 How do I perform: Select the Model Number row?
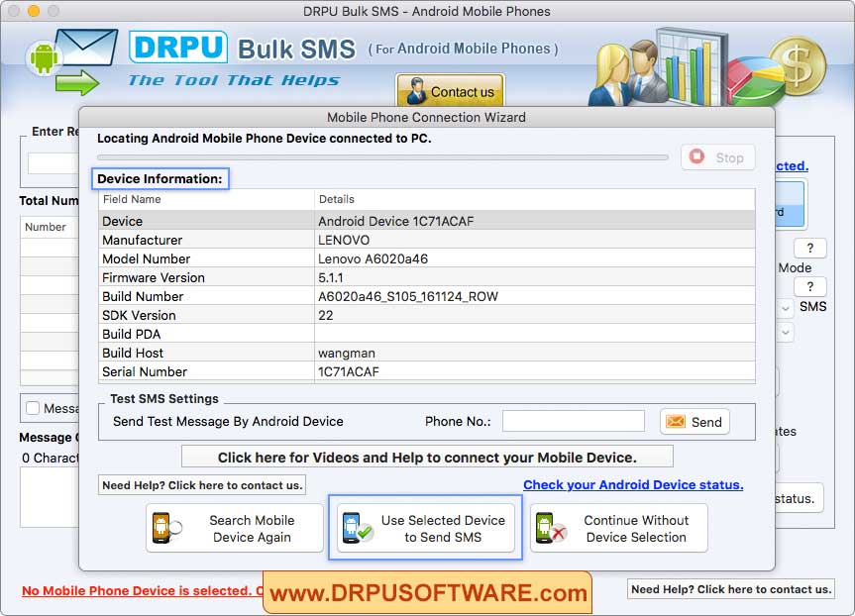click(427, 258)
